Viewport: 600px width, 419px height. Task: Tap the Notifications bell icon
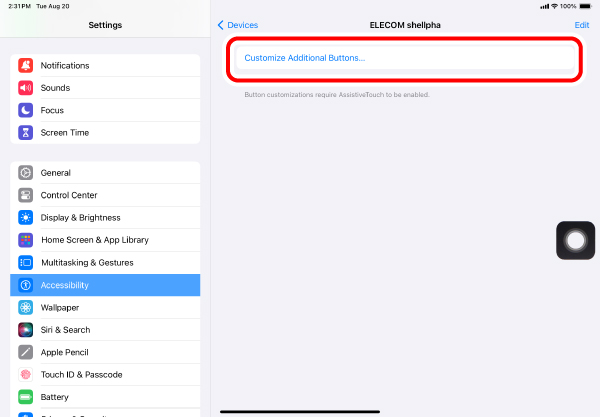[x=26, y=65]
